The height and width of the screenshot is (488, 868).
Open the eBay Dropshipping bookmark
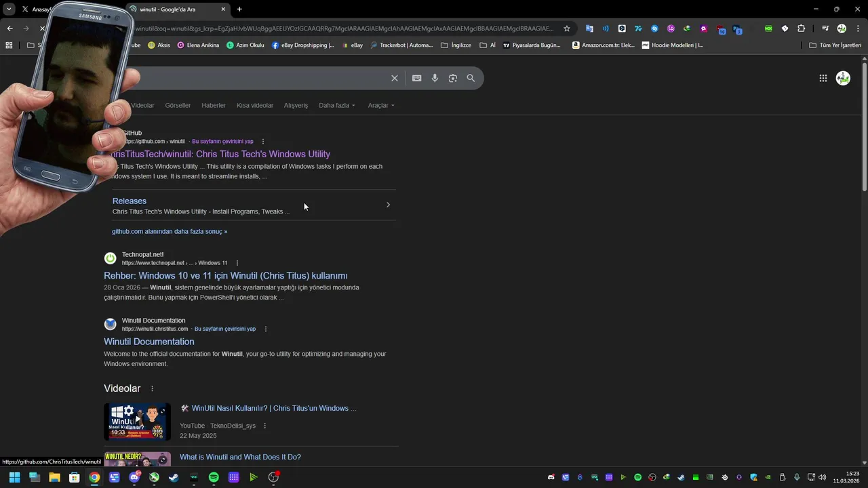[302, 45]
